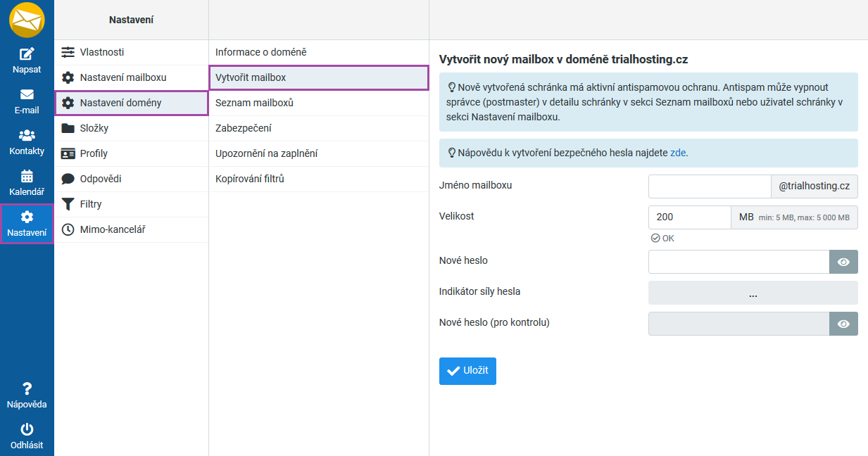Open Mimo-kancelář settings
This screenshot has height=456, width=868.
coord(113,229)
